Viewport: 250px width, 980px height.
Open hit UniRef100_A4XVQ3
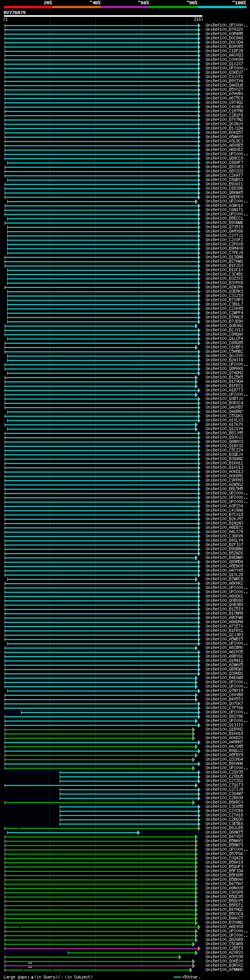(x=224, y=55)
